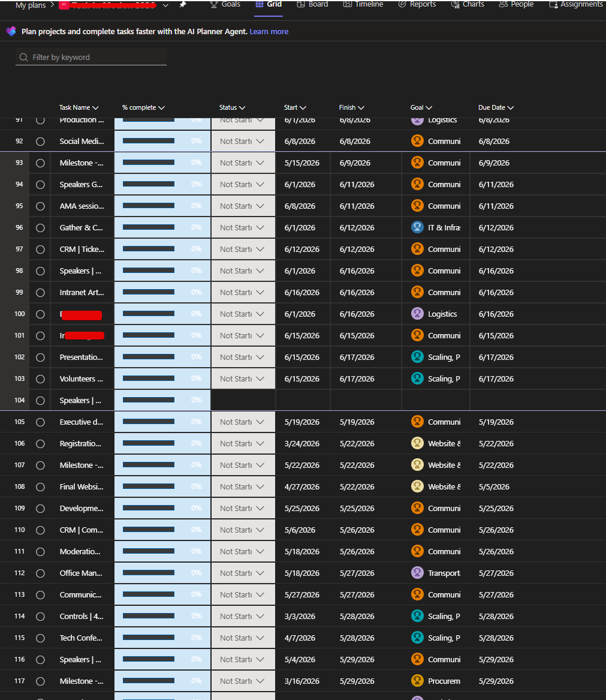Viewport: 606px width, 700px height.
Task: Expand the plan name chevron dropdown
Action: pyautogui.click(x=165, y=5)
